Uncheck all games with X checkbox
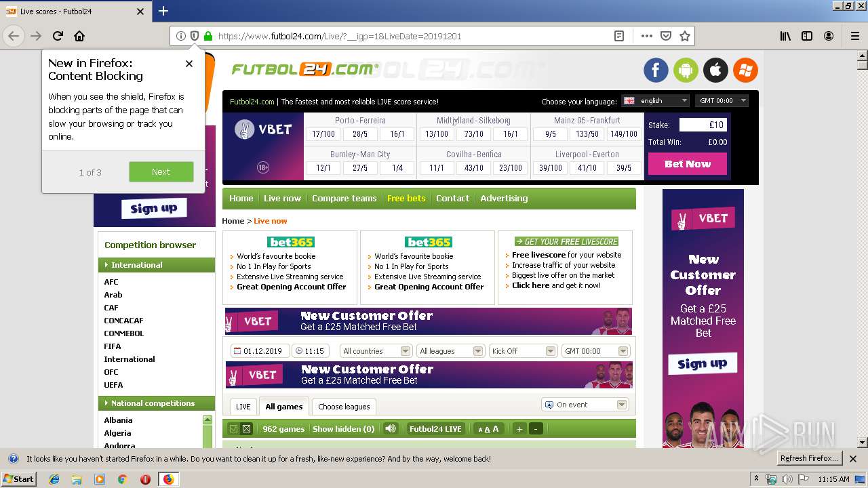 [246, 428]
